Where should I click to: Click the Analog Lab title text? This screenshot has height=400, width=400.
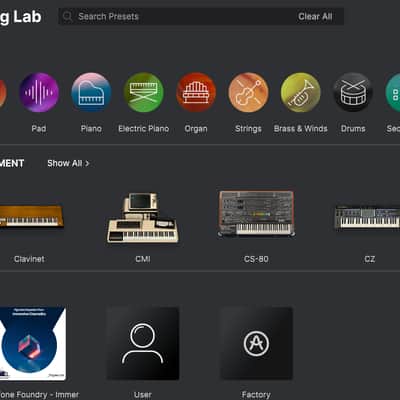coord(21,17)
